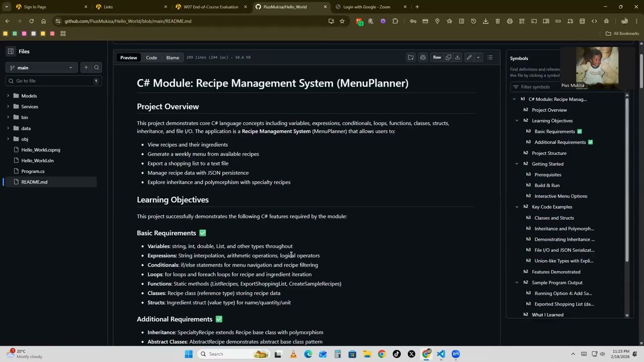Expand the Models folder

pos(8,96)
